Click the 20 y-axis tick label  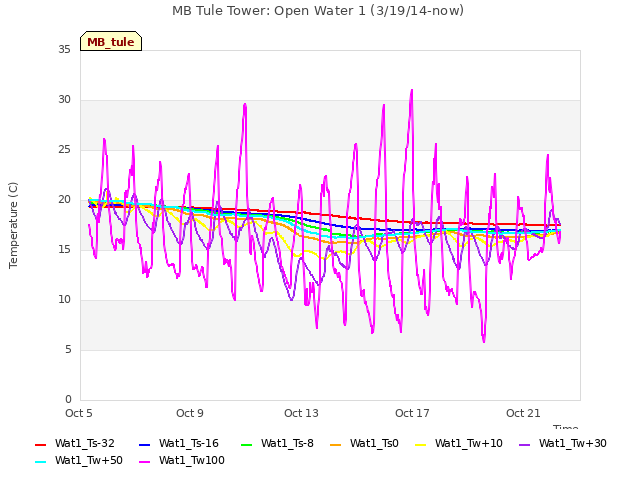(x=64, y=200)
